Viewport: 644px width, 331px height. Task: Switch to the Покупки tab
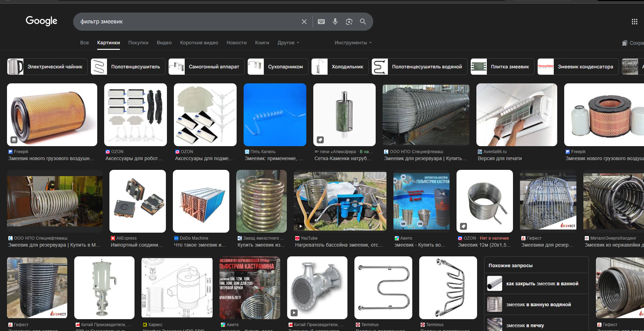(138, 43)
